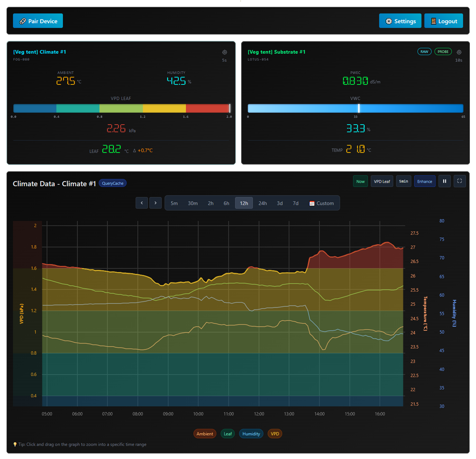Viewport: 476px width, 459px height.
Task: Open Custom date range picker
Action: coord(321,203)
